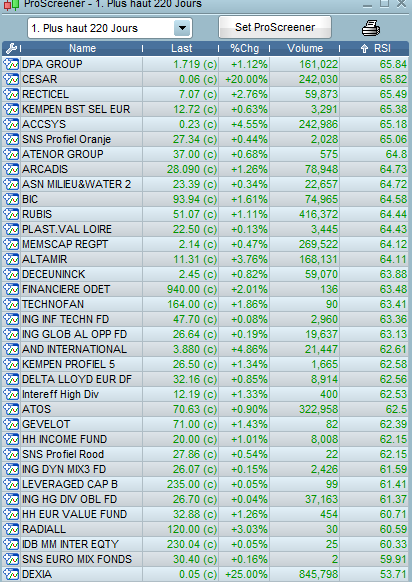
Task: Click CESAR's +20.00% change value
Action: [x=246, y=79]
